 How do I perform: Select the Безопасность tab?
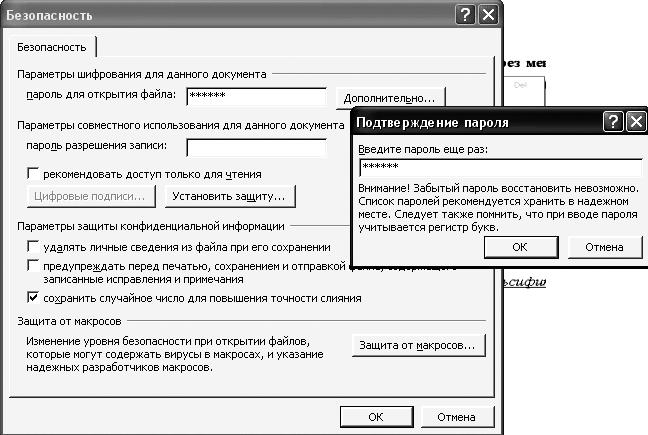click(52, 47)
